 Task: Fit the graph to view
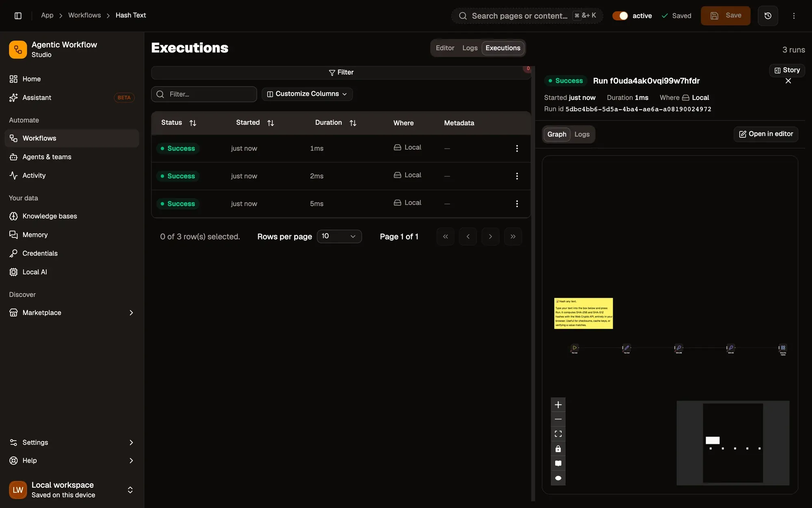pos(558,434)
